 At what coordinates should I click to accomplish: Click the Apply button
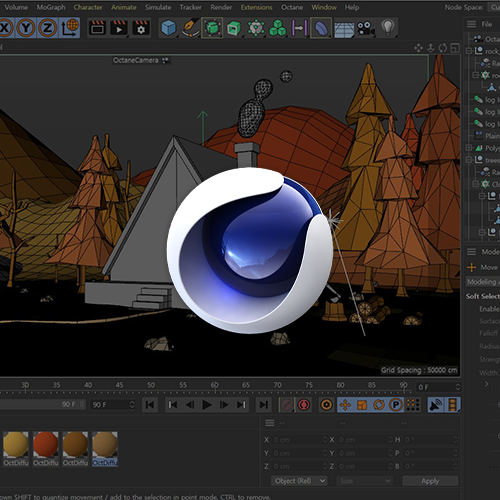point(430,481)
